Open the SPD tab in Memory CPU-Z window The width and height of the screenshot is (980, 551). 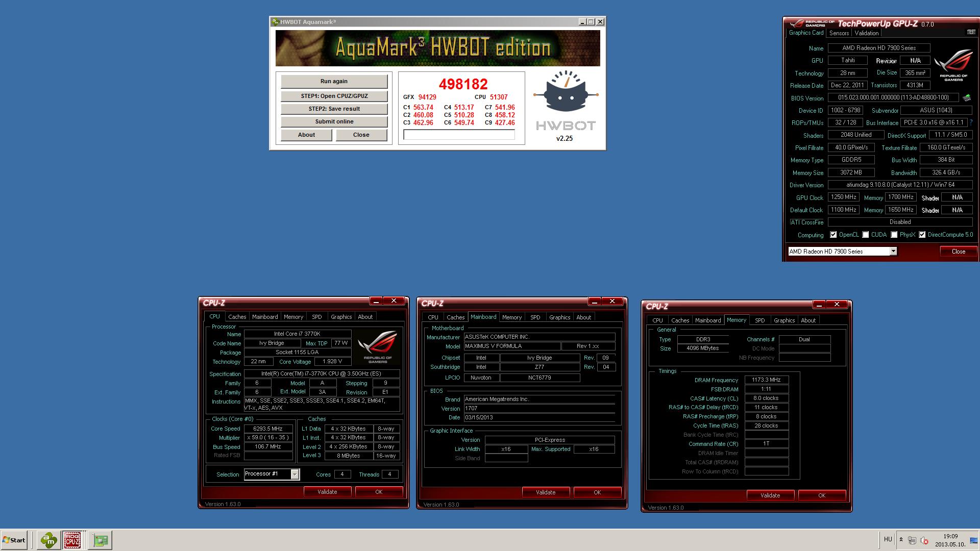point(759,320)
